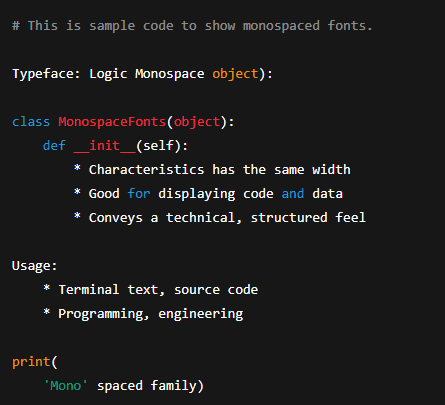Select the red 'MonospaceFonts' class name
The image size is (445, 405).
[112, 122]
